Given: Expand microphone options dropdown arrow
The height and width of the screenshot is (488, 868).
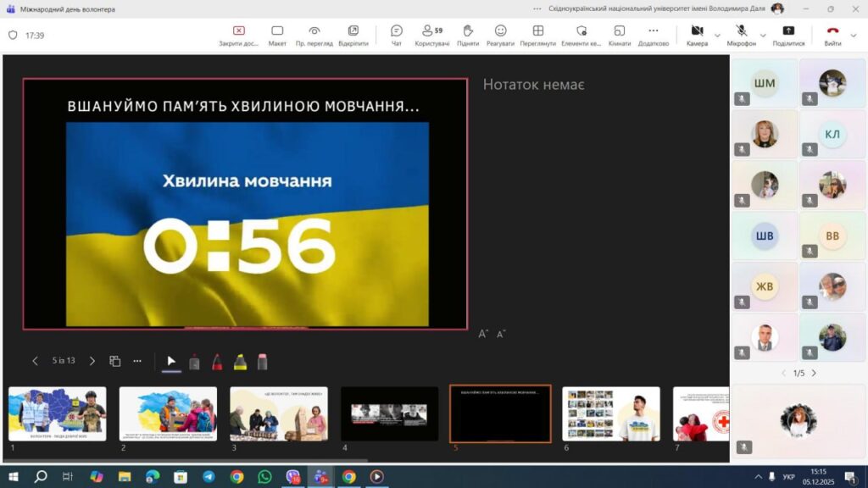Looking at the screenshot, I should coord(763,36).
